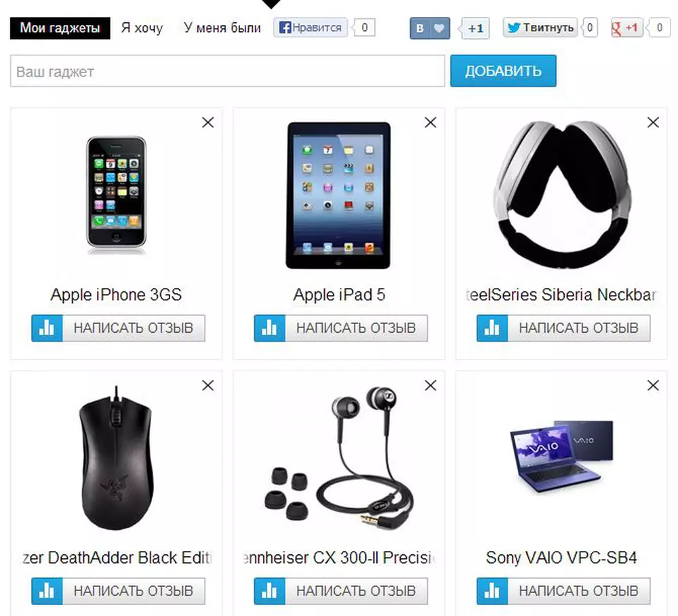Remove Sennheiser CX 300-II via X icon
Image resolution: width=678 pixels, height=616 pixels.
pyautogui.click(x=431, y=386)
